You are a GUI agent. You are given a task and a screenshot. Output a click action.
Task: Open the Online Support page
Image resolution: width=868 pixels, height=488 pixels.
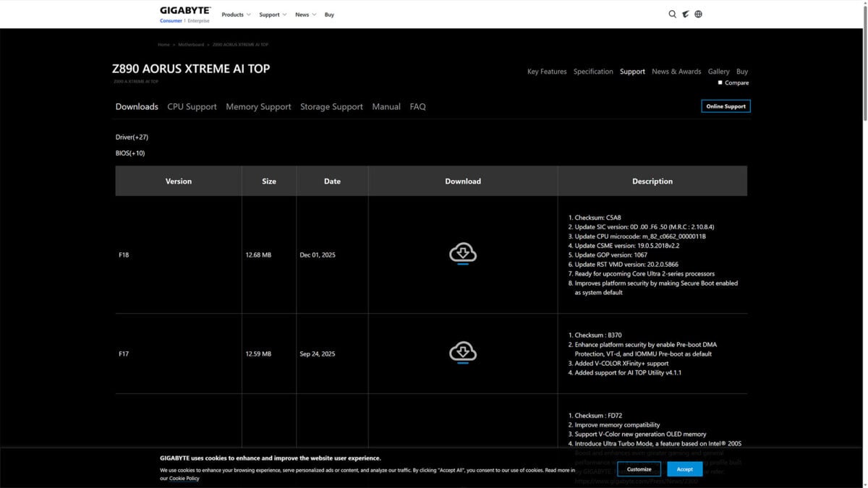[x=726, y=106]
